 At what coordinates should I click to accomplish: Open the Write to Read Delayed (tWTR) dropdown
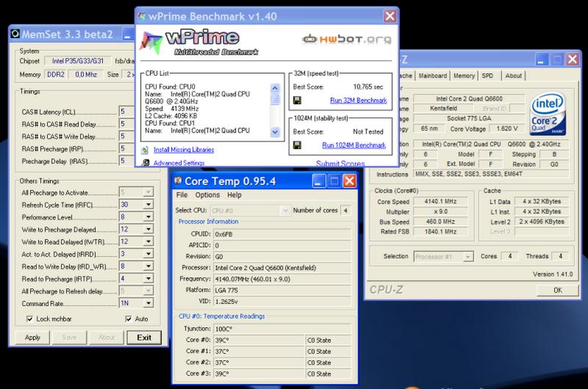[149, 242]
